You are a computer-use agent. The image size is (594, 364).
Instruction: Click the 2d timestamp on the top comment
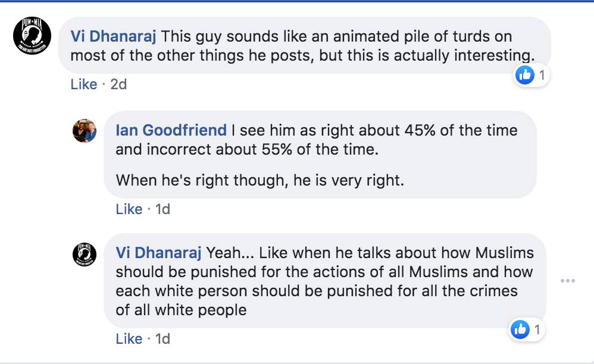pyautogui.click(x=118, y=84)
